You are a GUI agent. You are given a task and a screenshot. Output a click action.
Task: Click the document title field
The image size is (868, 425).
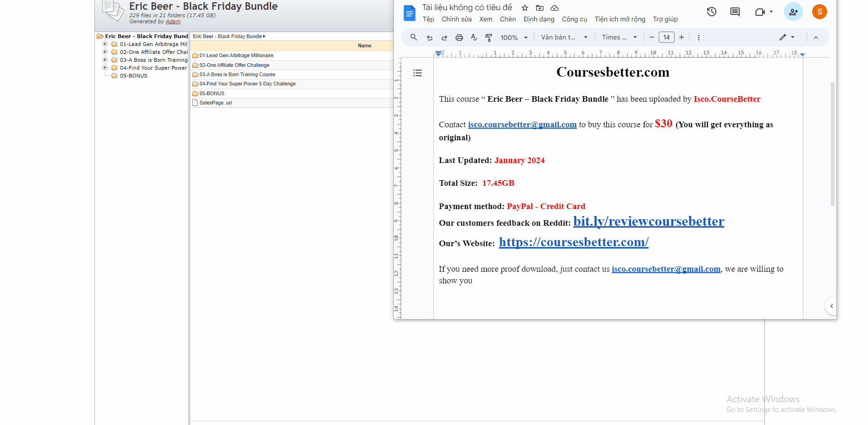point(467,7)
